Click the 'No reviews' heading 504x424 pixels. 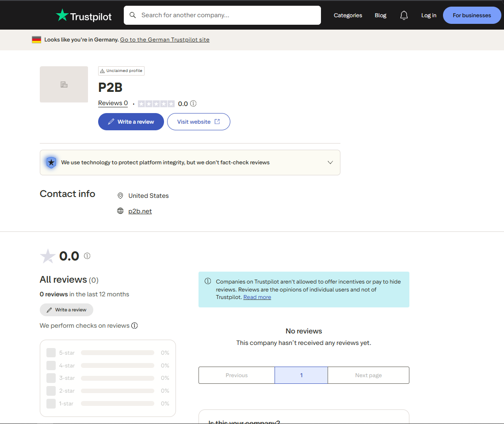click(x=304, y=331)
